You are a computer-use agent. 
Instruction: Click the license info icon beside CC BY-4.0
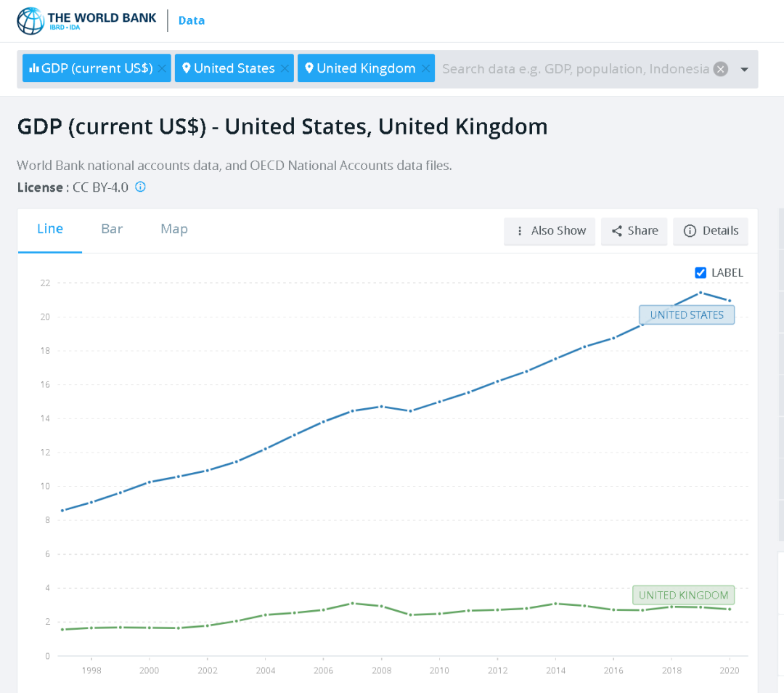click(x=141, y=187)
